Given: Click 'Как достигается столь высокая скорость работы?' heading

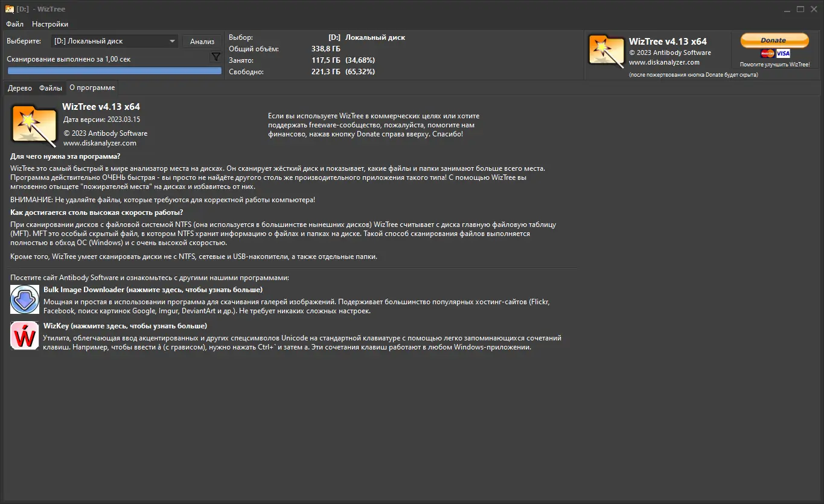Looking at the screenshot, I should (97, 212).
